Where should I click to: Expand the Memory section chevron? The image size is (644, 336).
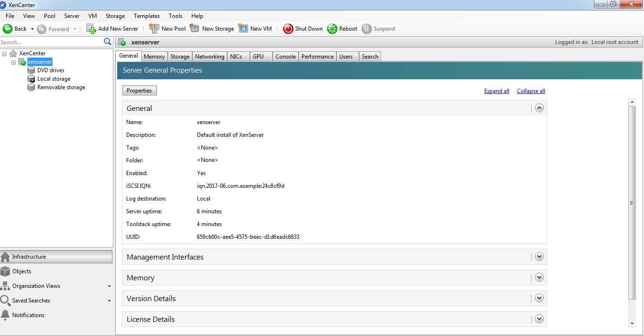tap(540, 278)
